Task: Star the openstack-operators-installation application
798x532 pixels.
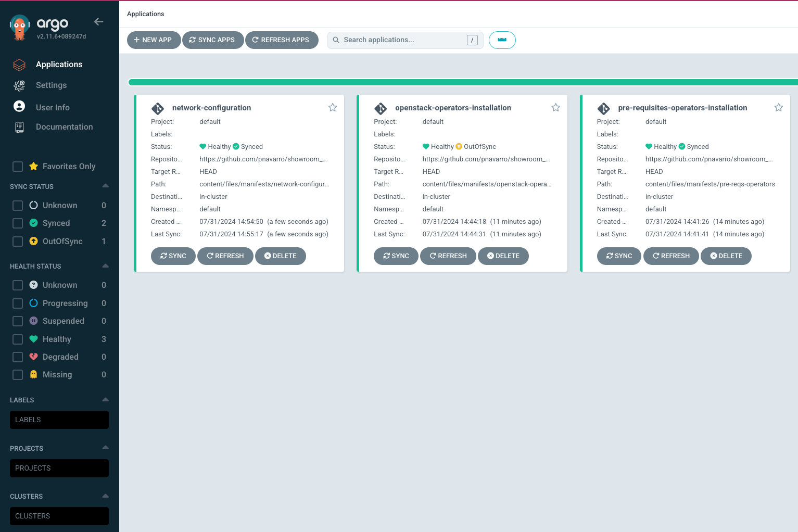Action: 555,107
